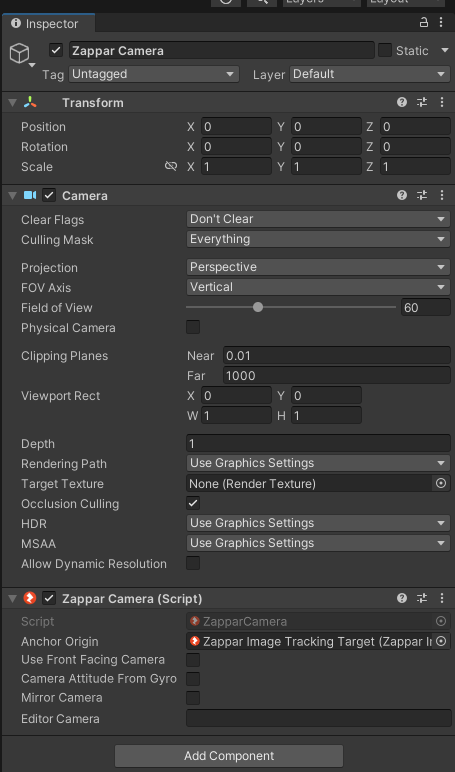Open Projection dropdown
Screen dimensions: 455x772
(x=318, y=267)
